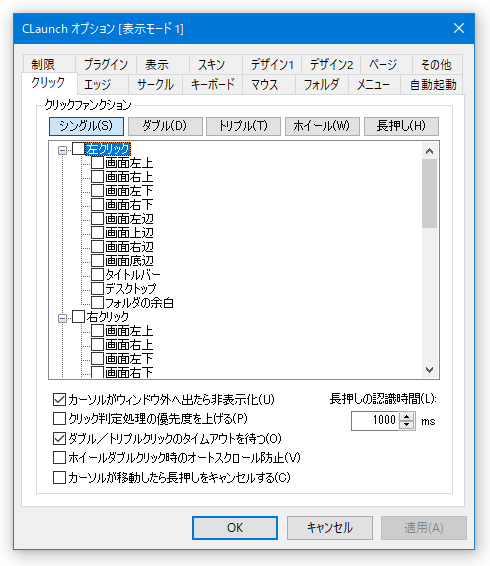Check 画面上辺 checkbox
The image size is (490, 566).
tap(97, 232)
